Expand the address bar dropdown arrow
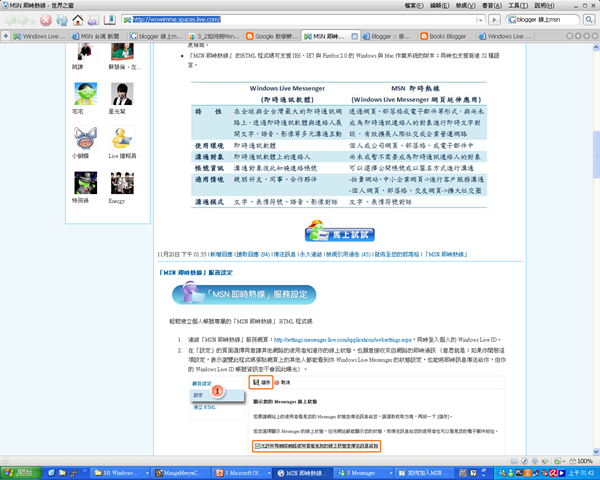Viewport: 600px width, 480px height. (480, 20)
